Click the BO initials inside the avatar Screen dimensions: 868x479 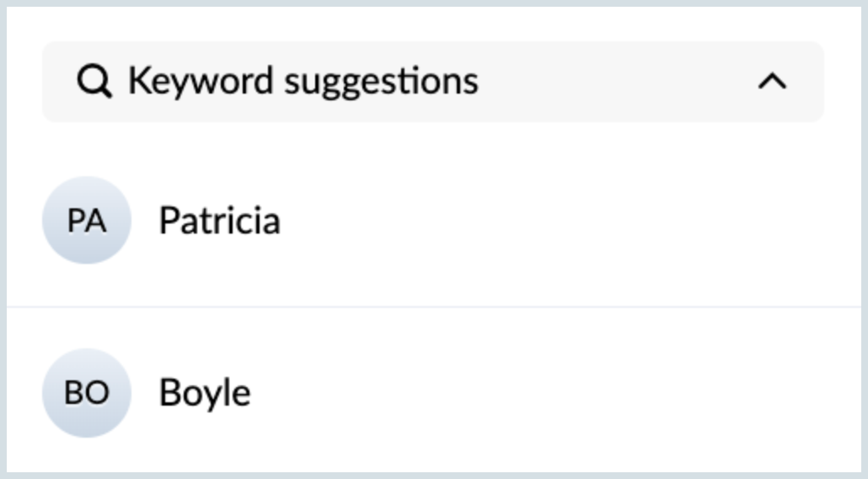point(87,393)
